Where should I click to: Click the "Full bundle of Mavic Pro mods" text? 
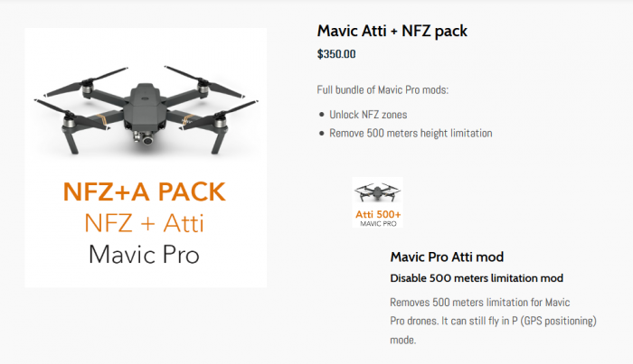tap(383, 89)
